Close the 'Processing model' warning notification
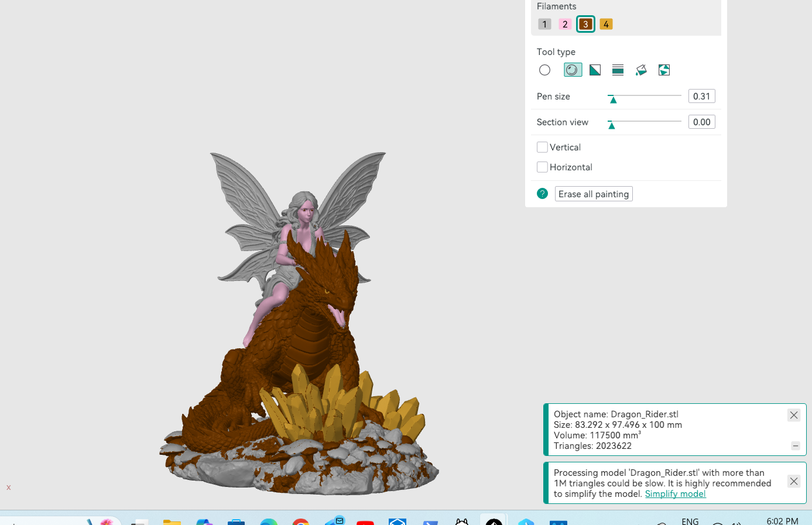The height and width of the screenshot is (525, 812). point(794,481)
